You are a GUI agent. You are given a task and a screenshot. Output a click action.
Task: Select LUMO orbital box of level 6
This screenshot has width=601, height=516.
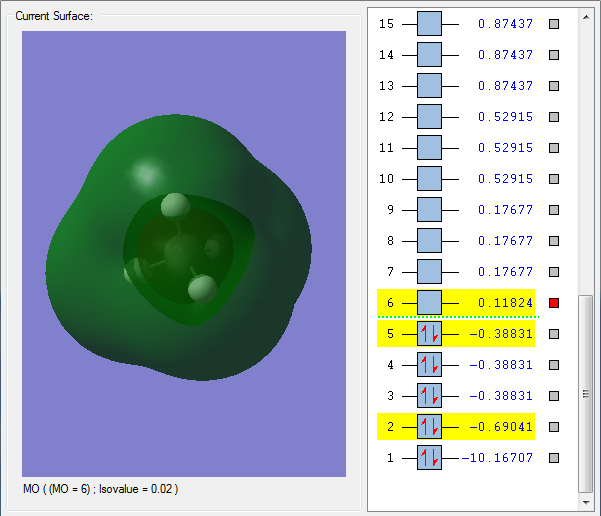[x=429, y=303]
